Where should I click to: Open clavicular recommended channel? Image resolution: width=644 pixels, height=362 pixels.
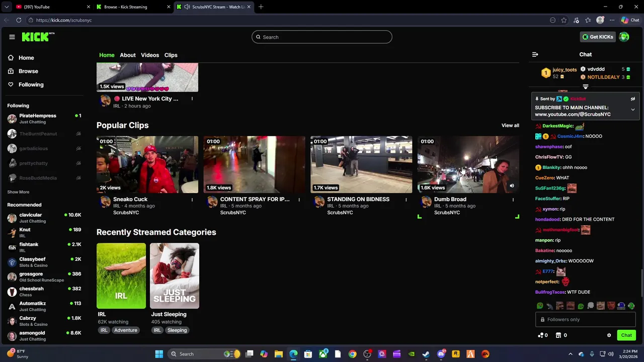click(44, 218)
